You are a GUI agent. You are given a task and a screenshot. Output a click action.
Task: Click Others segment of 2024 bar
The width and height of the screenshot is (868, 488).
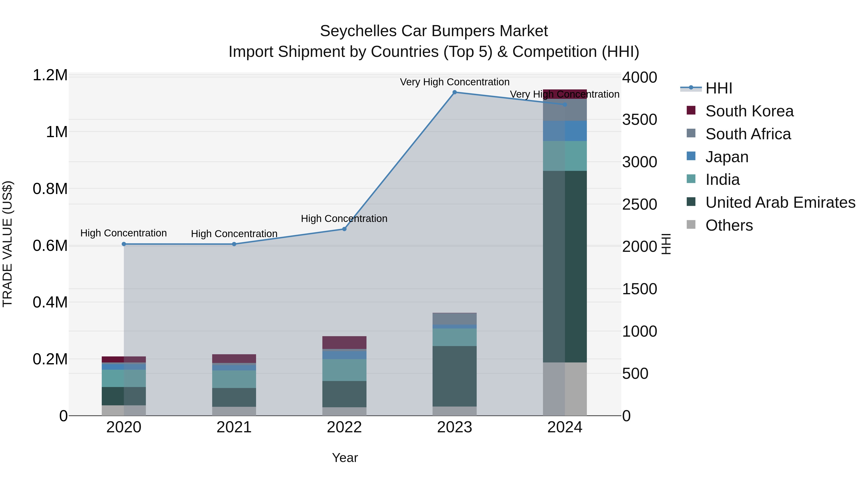tap(565, 389)
